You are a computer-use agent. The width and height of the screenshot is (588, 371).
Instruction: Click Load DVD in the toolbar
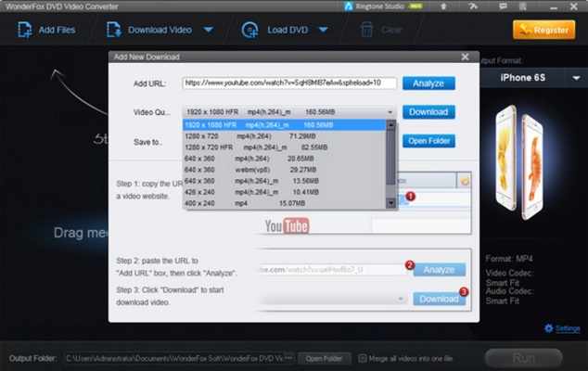[275, 30]
